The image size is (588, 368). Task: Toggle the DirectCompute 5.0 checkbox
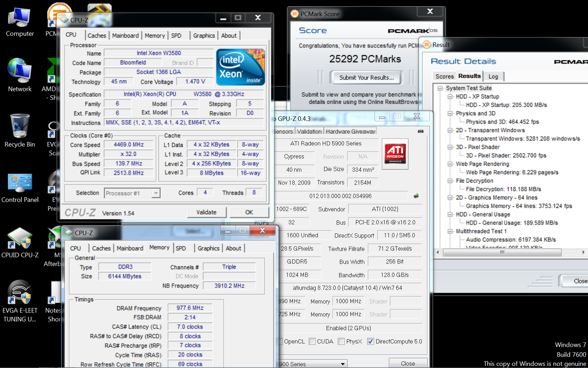tap(371, 342)
